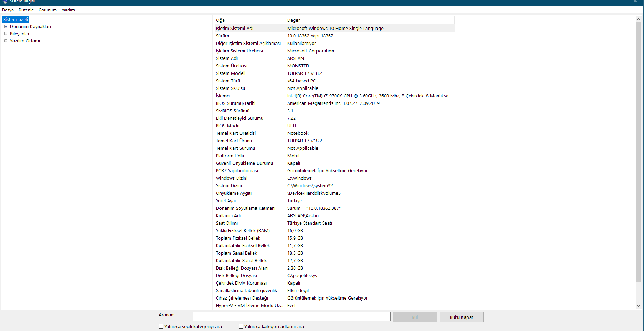Select the 'PCR7 Yapılandırması' row

point(334,170)
